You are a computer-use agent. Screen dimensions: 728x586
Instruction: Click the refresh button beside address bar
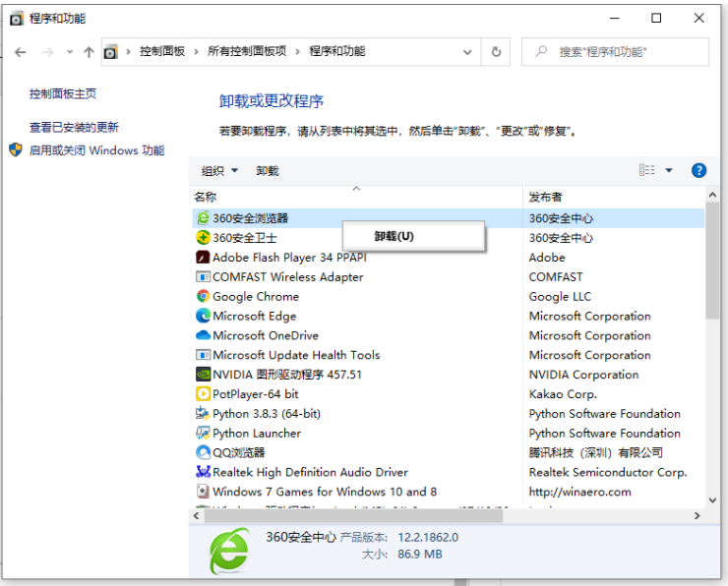click(x=496, y=51)
